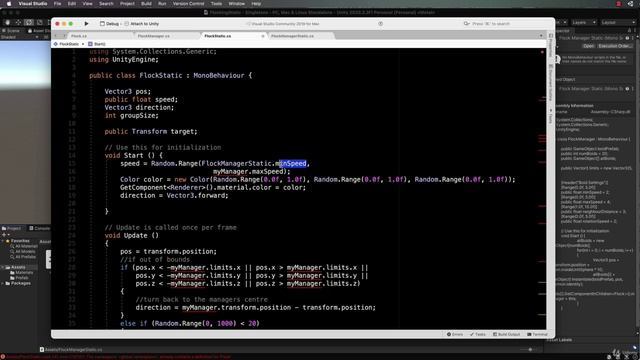Switch to the Project tab in Unity
The image size is (640, 360).
pos(11,228)
